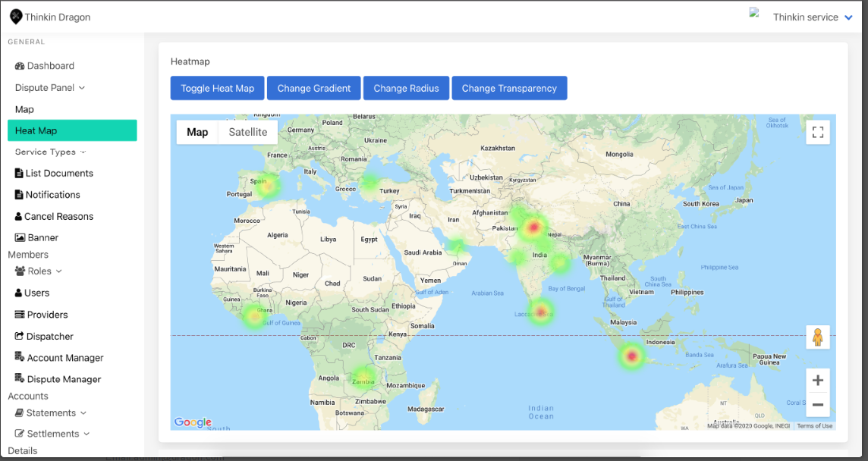Open Map page in sidebar

point(24,110)
